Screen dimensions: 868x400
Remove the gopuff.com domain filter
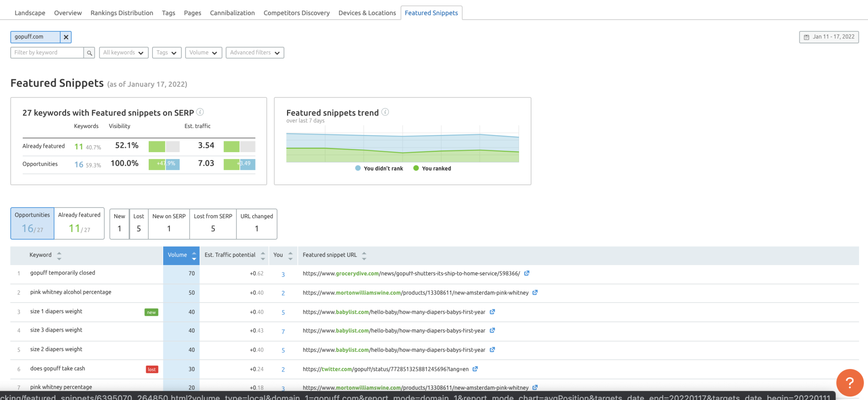click(66, 37)
